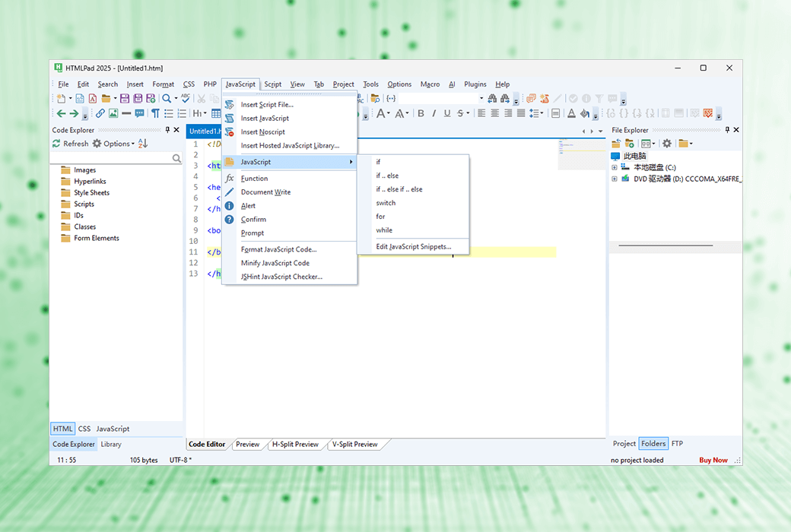The image size is (791, 532).
Task: Click Refresh in Code Explorer
Action: 71,144
